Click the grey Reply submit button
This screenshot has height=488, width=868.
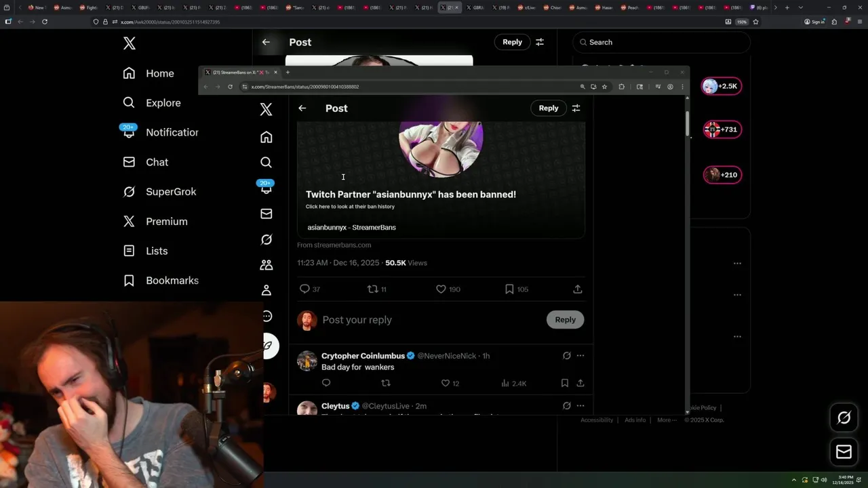tap(566, 320)
